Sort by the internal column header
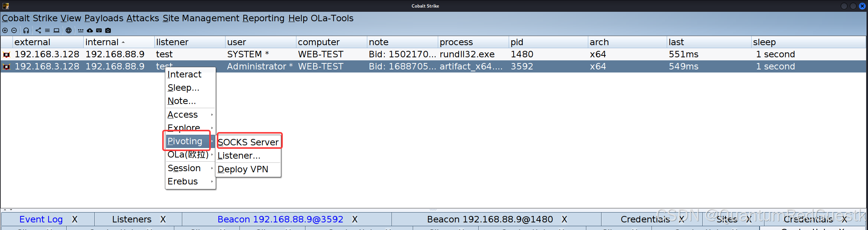Screen dimensions: 868x230 (x=119, y=42)
